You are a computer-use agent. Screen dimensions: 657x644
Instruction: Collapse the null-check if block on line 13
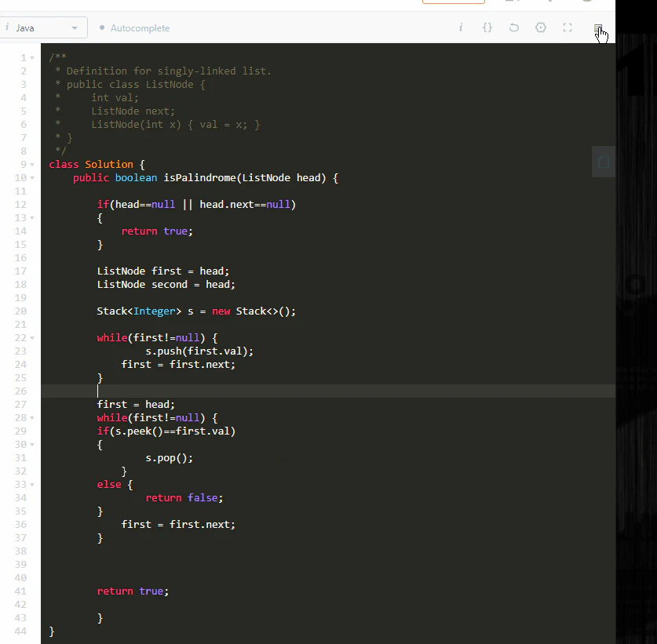pos(31,217)
